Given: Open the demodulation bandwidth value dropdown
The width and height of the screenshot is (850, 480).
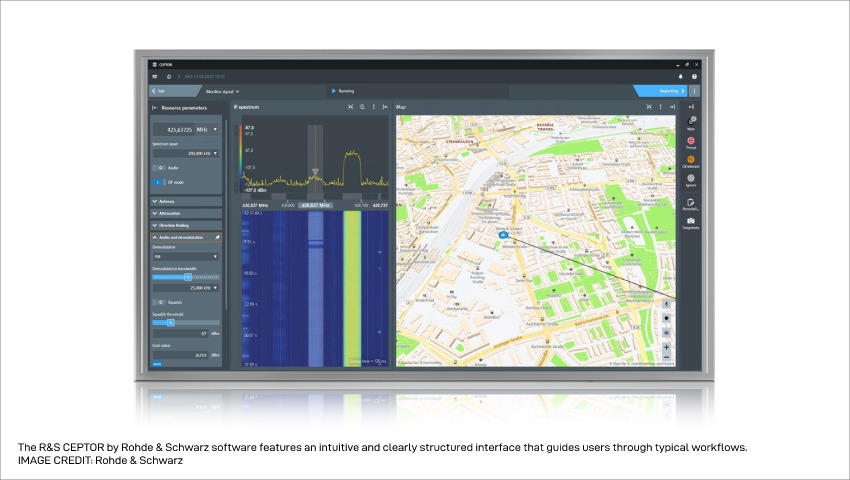Looking at the screenshot, I should point(186,288).
